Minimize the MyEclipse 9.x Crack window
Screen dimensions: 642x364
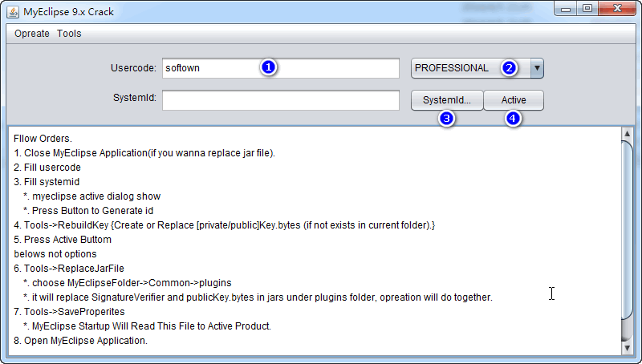569,9
